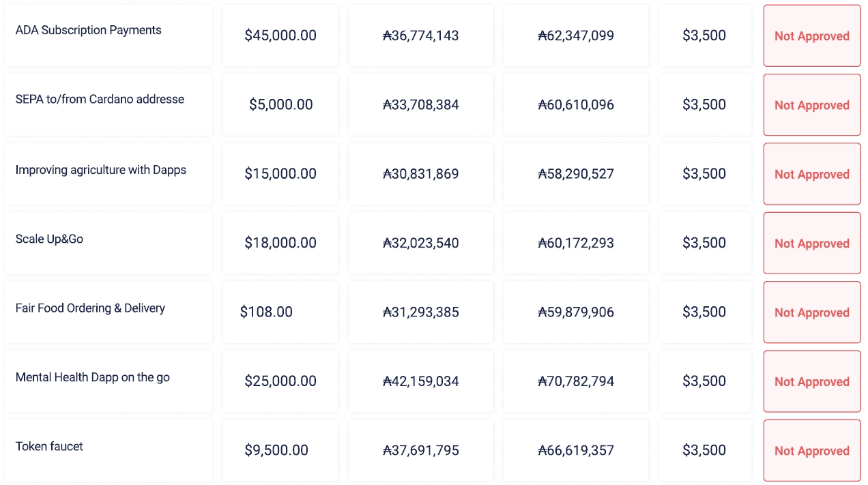The width and height of the screenshot is (868, 485).
Task: Click the ₳66,619,357 votes cell
Action: point(576,450)
